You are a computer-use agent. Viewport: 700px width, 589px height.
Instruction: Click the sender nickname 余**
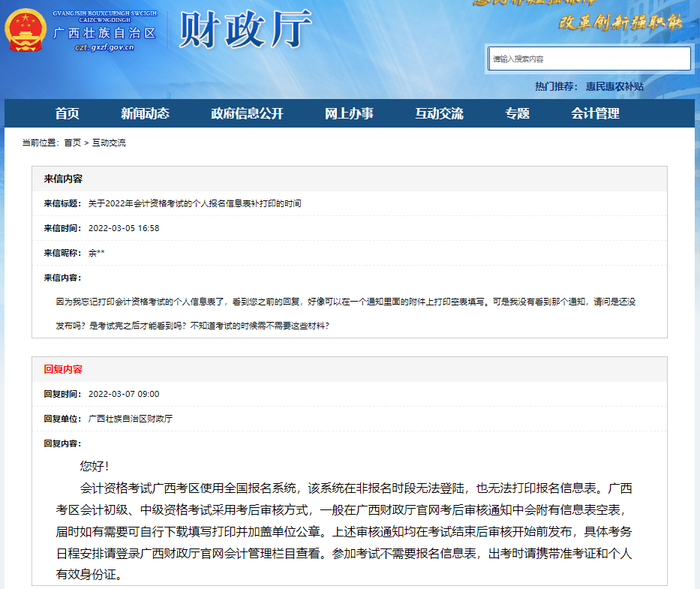click(95, 255)
